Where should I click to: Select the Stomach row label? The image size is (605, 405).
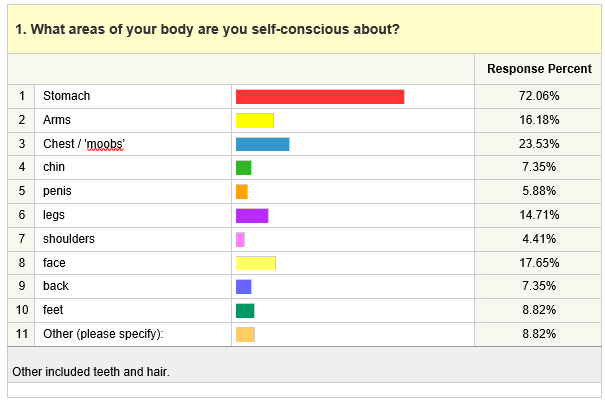point(66,96)
